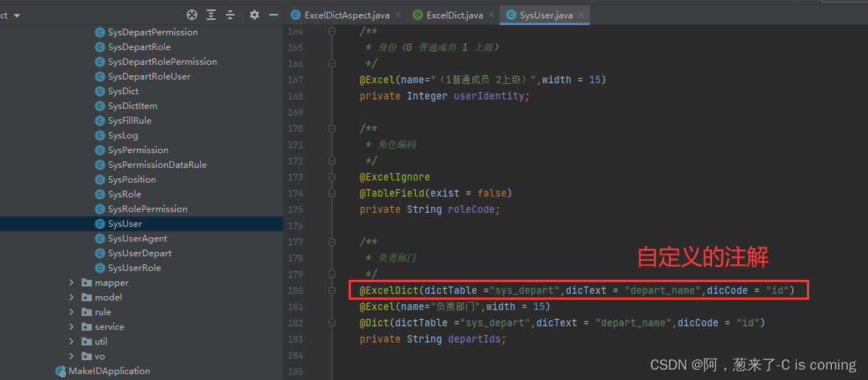Select SysUser class in tree
The height and width of the screenshot is (380, 868).
click(x=125, y=224)
